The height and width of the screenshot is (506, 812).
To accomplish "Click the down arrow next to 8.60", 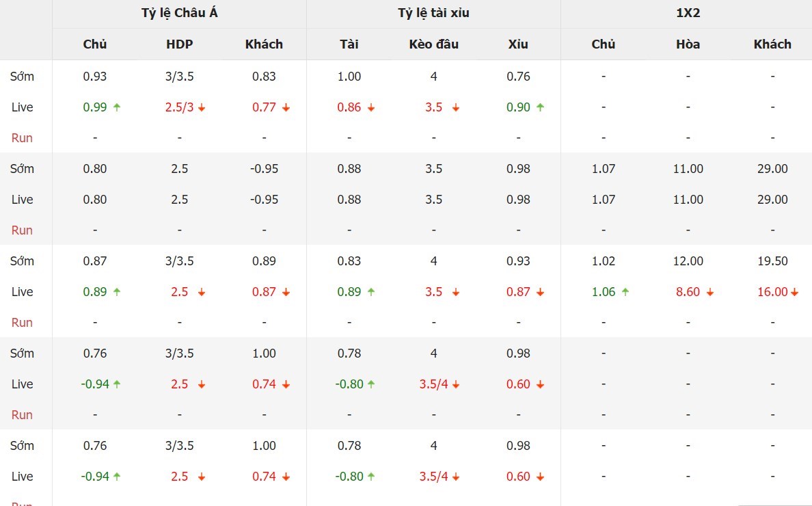I will (710, 293).
